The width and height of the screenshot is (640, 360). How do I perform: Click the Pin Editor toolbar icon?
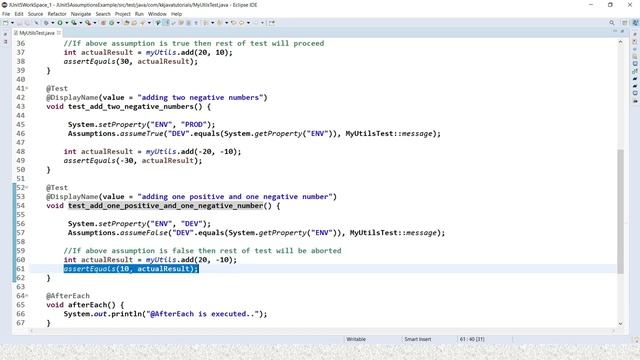click(272, 23)
